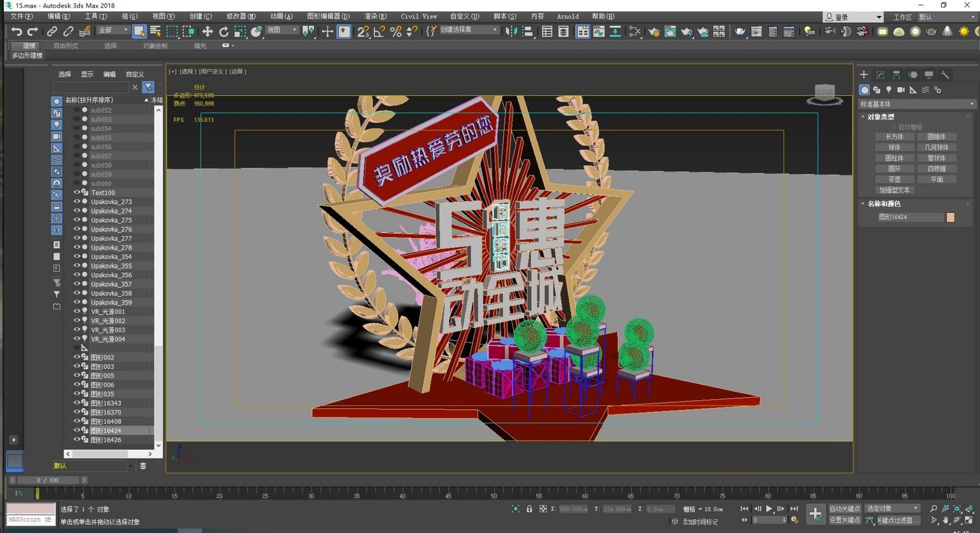Hide the Text100 object via eye icon
This screenshot has width=980, height=533.
click(x=77, y=192)
